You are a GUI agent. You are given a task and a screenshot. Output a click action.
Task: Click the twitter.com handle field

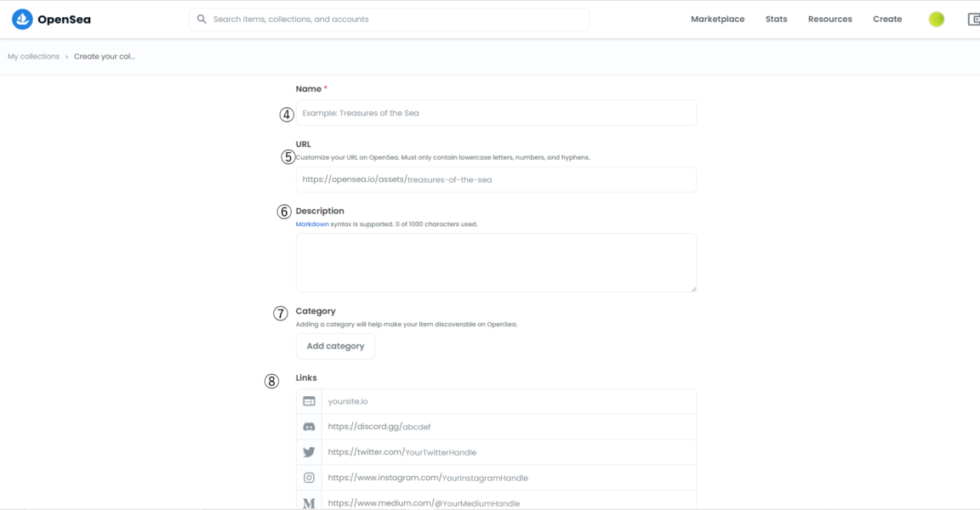(x=509, y=452)
